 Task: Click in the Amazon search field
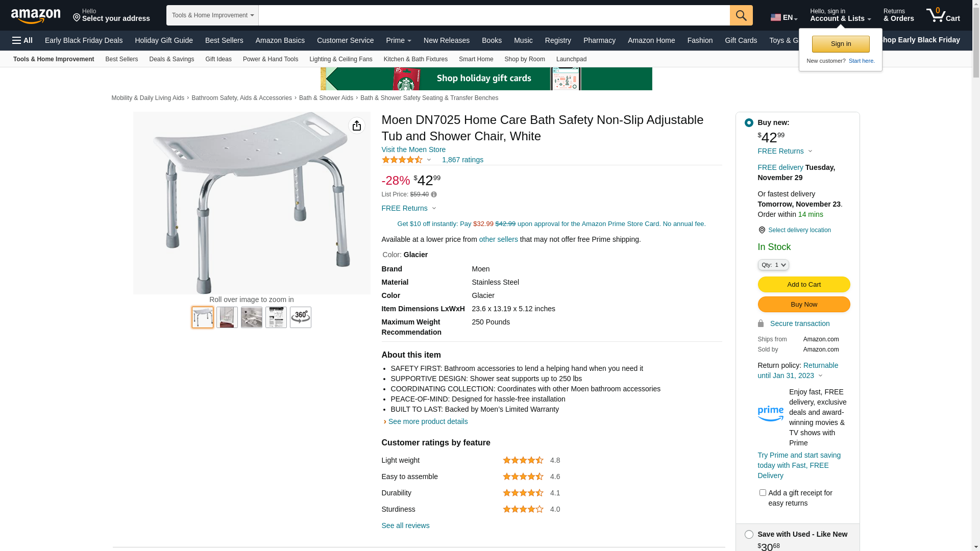pos(494,15)
